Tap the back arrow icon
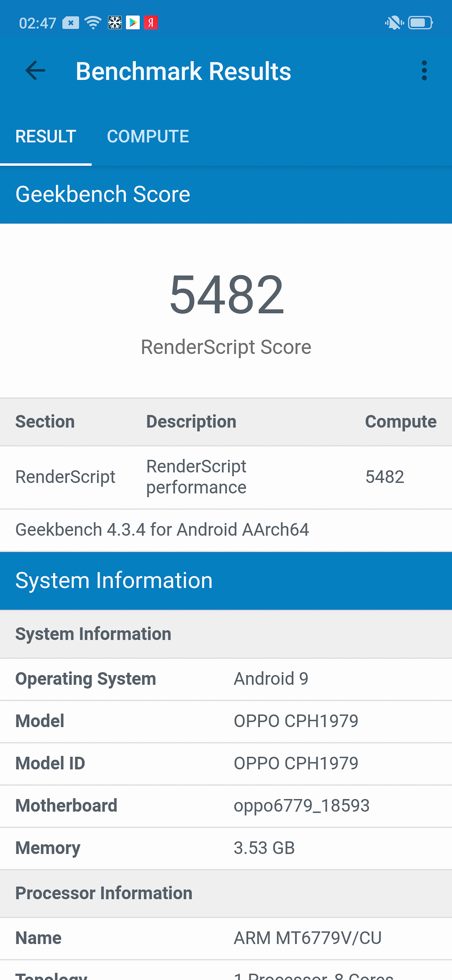The image size is (452, 980). tap(35, 71)
